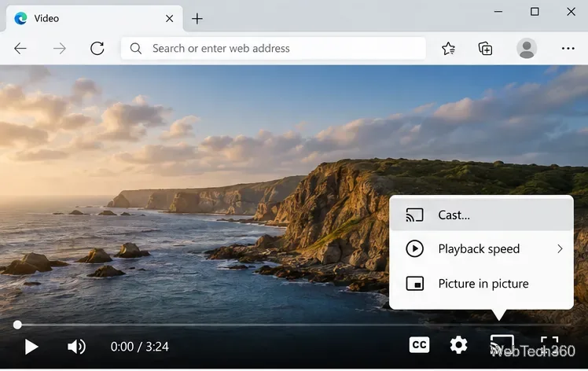Screen dimensions: 588x371
Task: Maximize the browser window
Action: 535,12
